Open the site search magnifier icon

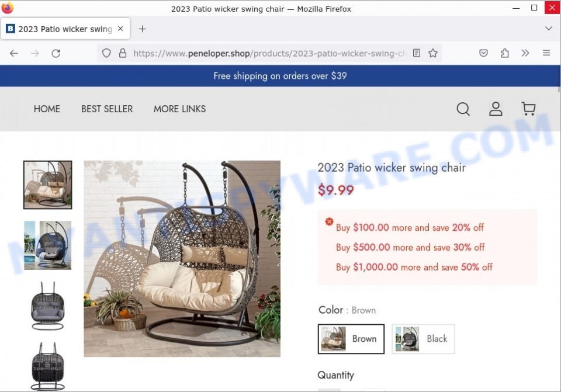(463, 109)
